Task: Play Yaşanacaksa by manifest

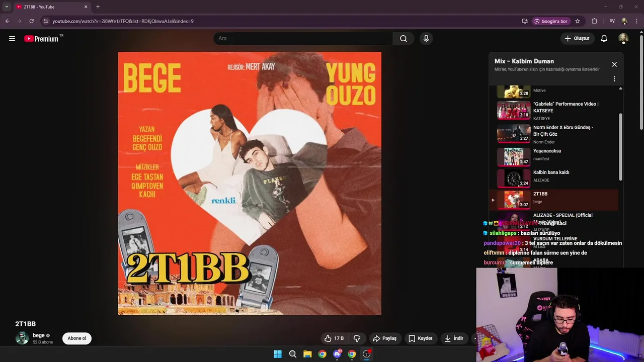Action: tap(553, 157)
